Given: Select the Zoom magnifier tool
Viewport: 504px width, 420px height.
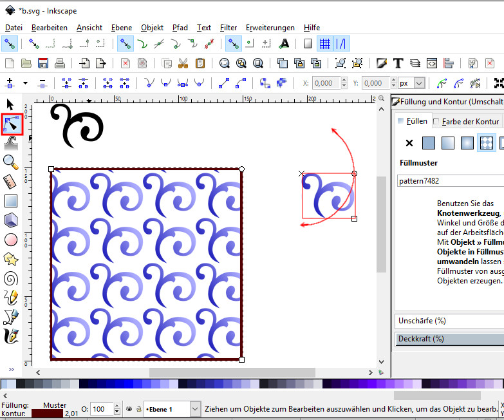Looking at the screenshot, I should point(10,162).
